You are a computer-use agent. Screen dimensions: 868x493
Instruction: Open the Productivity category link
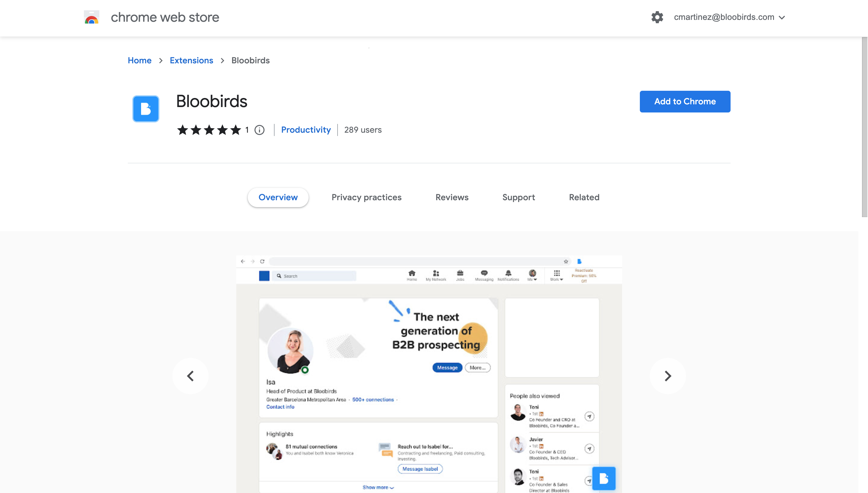point(306,130)
